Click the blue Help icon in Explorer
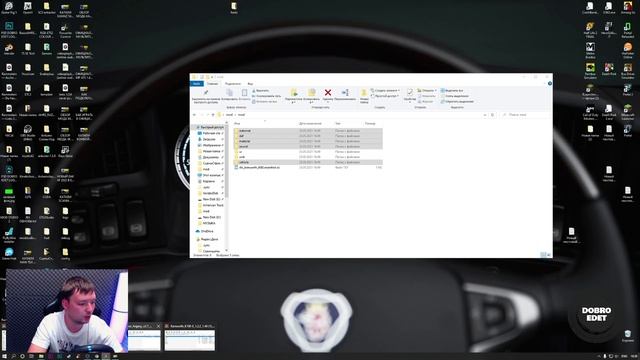The image size is (640, 360). [549, 83]
